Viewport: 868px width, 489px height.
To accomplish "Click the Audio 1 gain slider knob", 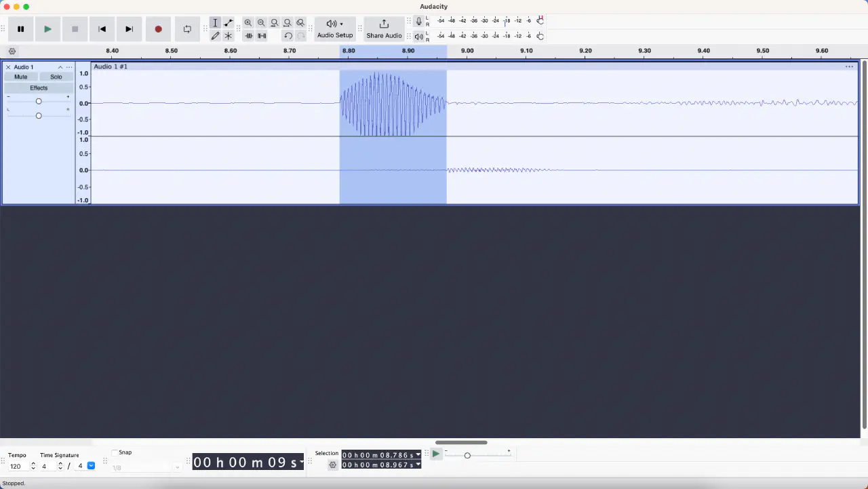I will 39,101.
